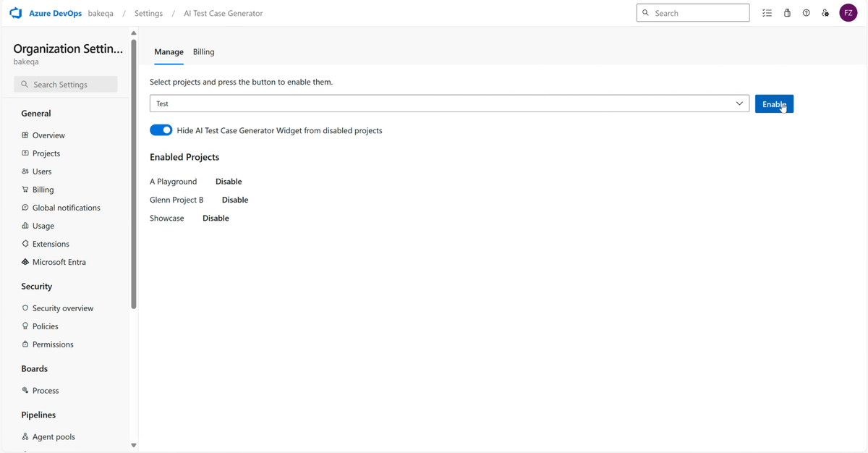Click the magnifier icon in Search Settings
The image size is (868, 453).
click(x=25, y=85)
